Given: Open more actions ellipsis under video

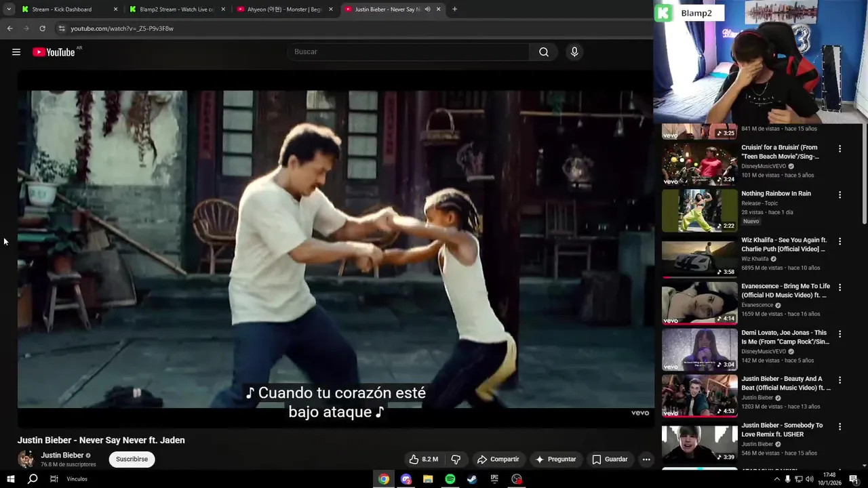Looking at the screenshot, I should point(646,460).
